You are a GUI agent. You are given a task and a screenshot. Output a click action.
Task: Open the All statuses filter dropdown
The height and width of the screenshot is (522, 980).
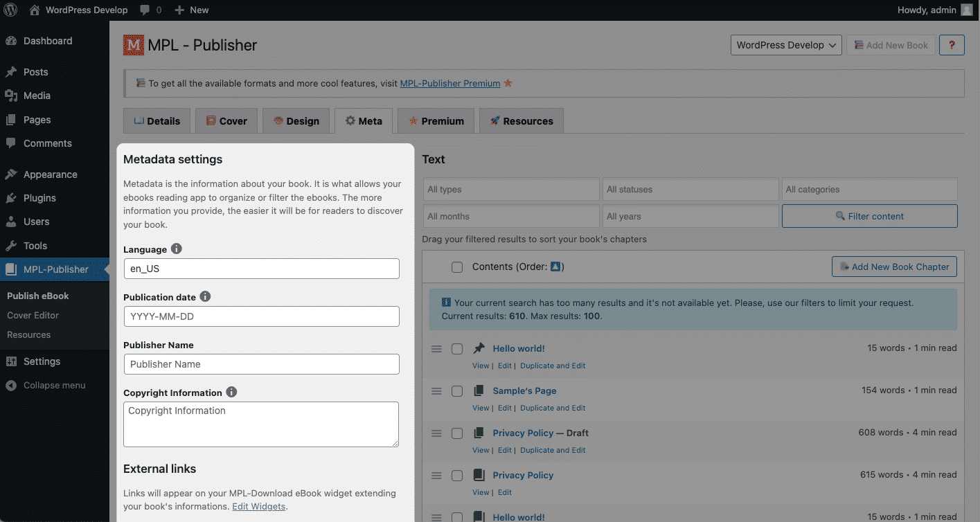coord(691,189)
